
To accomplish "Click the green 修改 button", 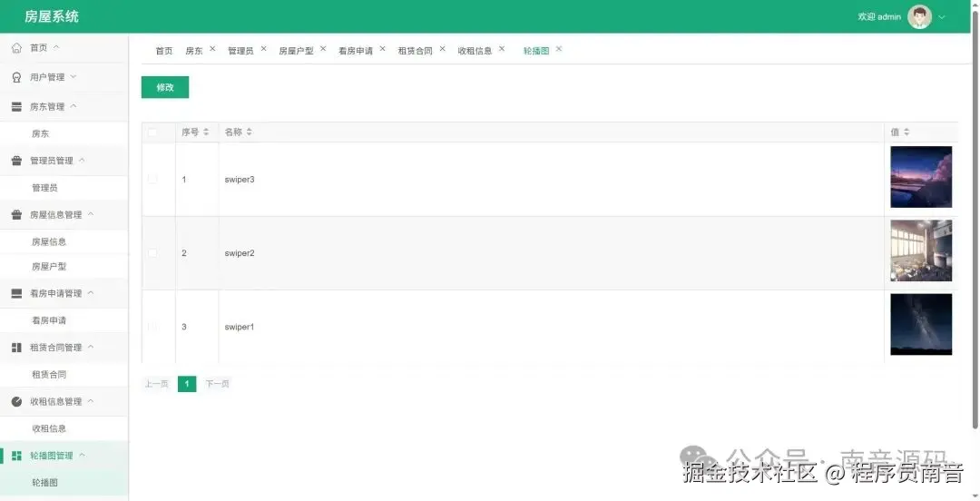I will [x=165, y=87].
